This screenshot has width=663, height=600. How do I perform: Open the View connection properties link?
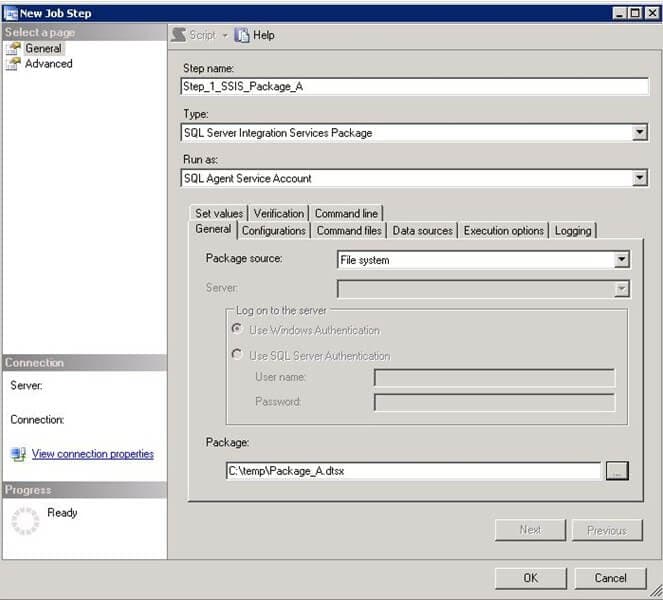pos(93,454)
